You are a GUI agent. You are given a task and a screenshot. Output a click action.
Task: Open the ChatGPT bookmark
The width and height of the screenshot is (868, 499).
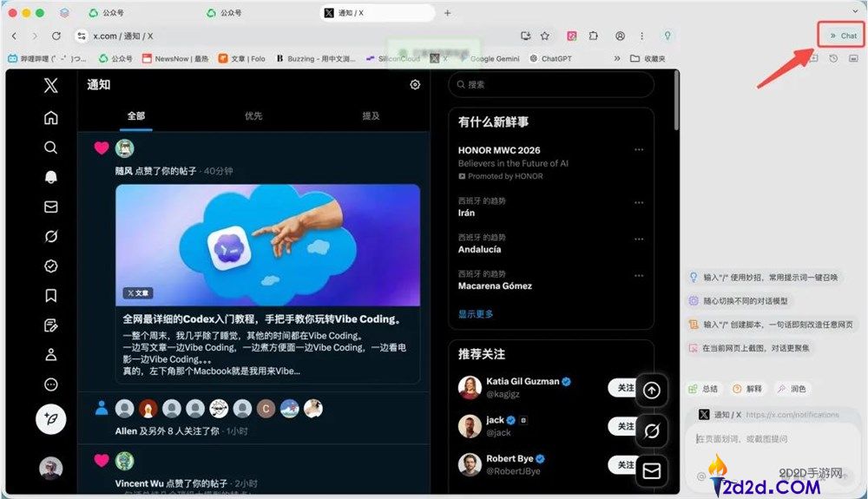point(551,59)
